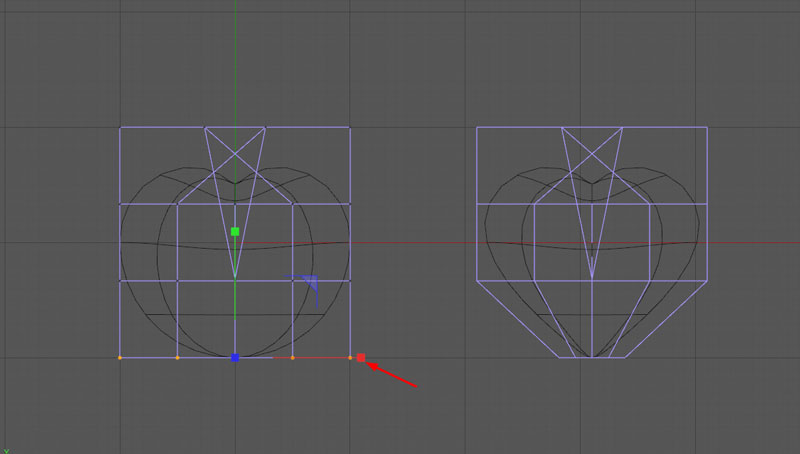Click top-right corner of the left lattice cage
This screenshot has height=454, width=800.
coord(350,127)
